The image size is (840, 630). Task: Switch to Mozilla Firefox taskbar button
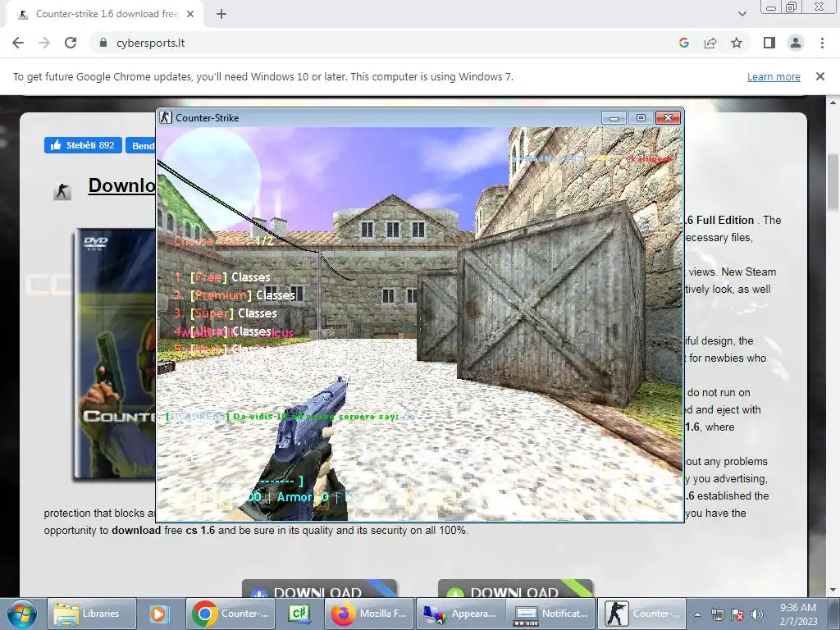(x=370, y=614)
